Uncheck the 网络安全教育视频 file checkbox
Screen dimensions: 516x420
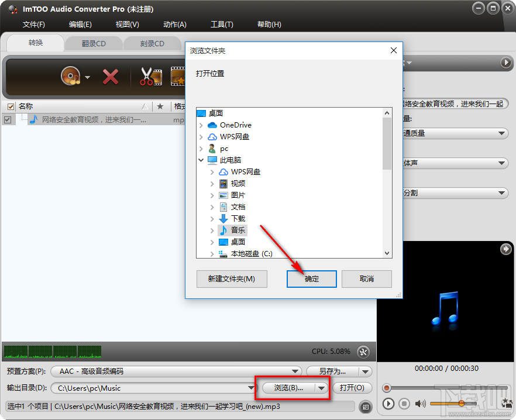point(9,119)
